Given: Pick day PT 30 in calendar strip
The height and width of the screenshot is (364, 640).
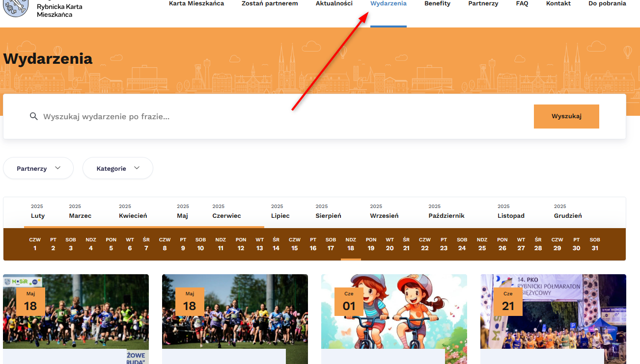Looking at the screenshot, I should pos(577,244).
